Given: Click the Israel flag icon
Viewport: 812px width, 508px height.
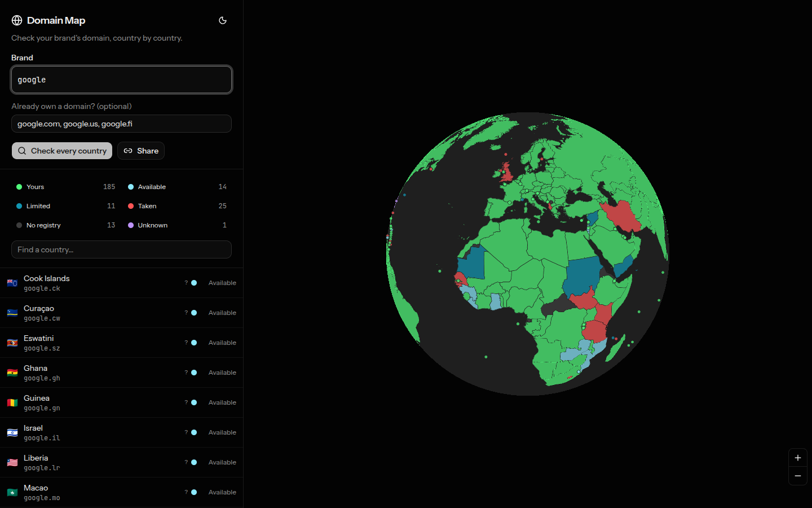Looking at the screenshot, I should pos(12,432).
